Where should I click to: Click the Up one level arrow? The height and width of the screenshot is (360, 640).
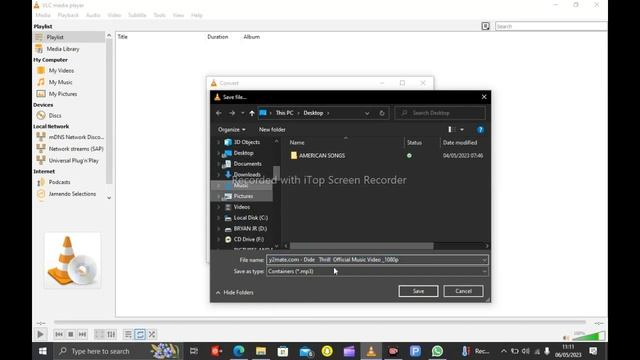252,113
